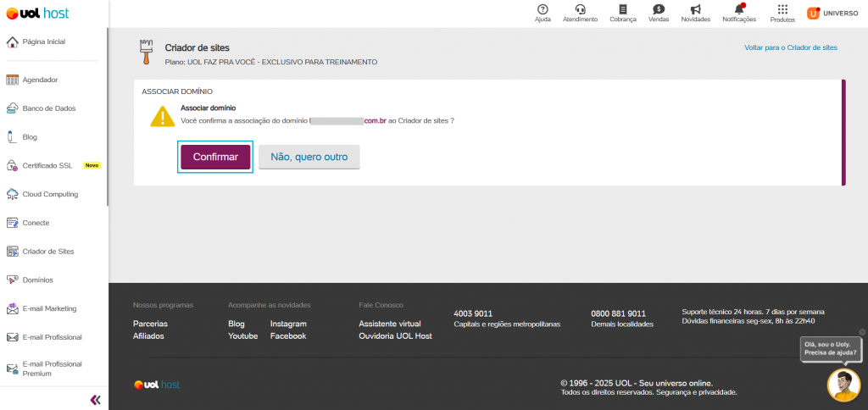Open the Instagram footer link

[288, 324]
